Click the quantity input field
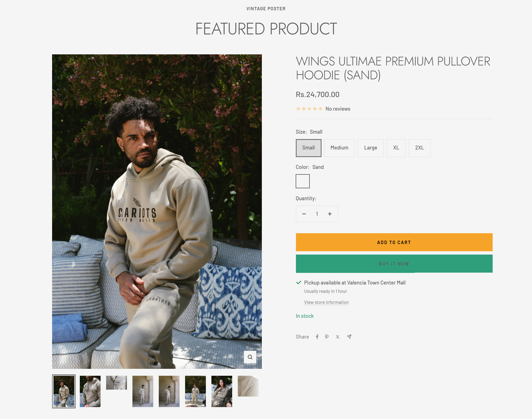532x419 pixels. [317, 214]
